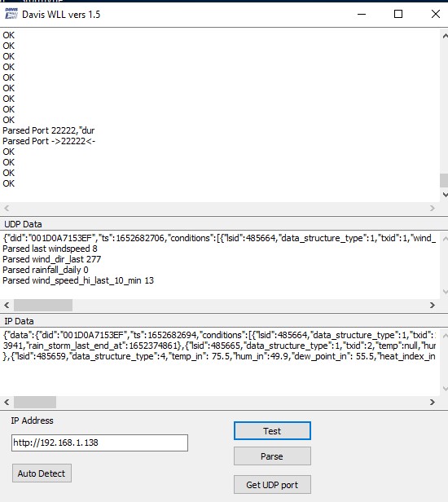Image resolution: width=448 pixels, height=502 pixels.
Task: Click UDP Data vertical scroll up arrow
Action: [x=445, y=239]
